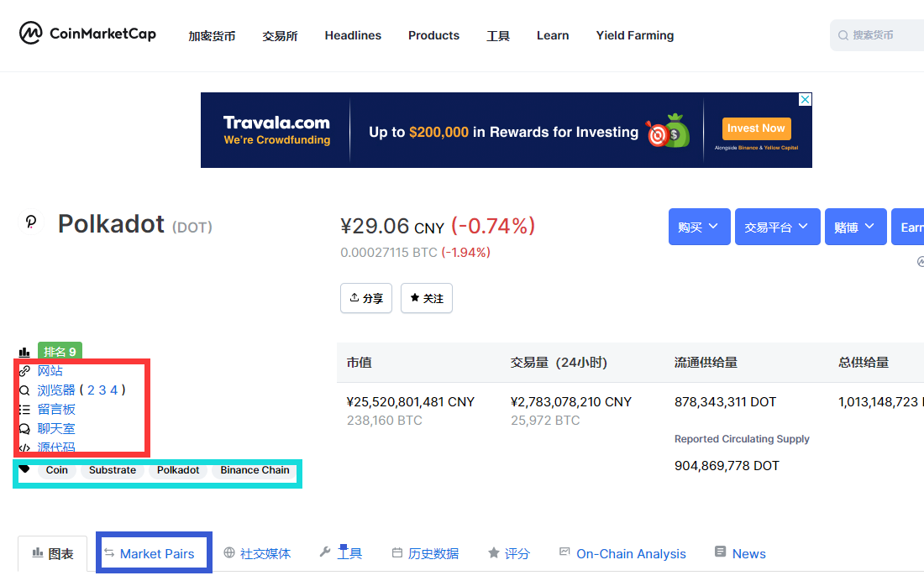Click the Earn button
Screen dimensions: 924x586
click(907, 227)
